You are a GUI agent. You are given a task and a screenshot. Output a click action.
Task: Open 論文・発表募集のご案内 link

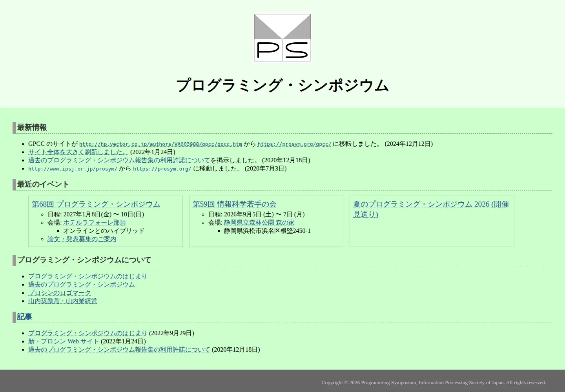82,239
